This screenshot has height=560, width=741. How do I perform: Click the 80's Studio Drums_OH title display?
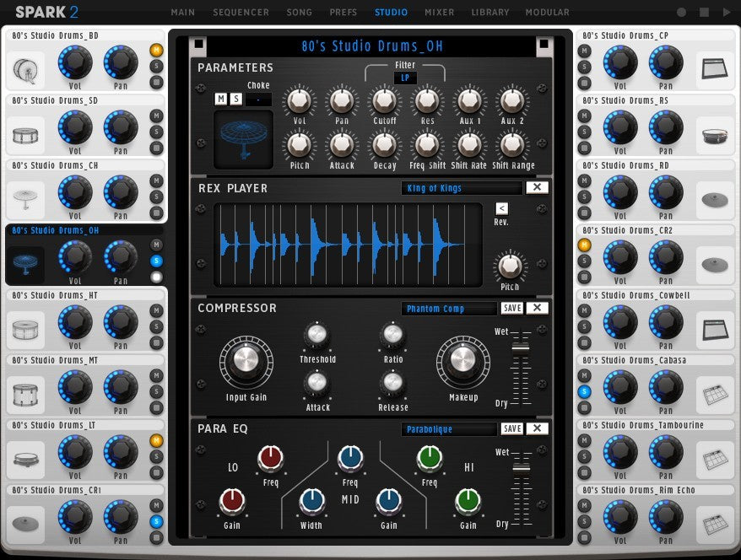pyautogui.click(x=372, y=46)
